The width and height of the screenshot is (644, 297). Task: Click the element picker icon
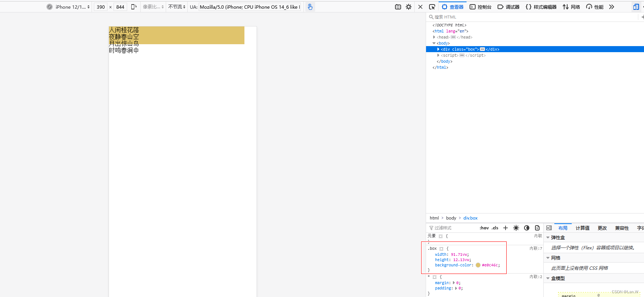[432, 7]
